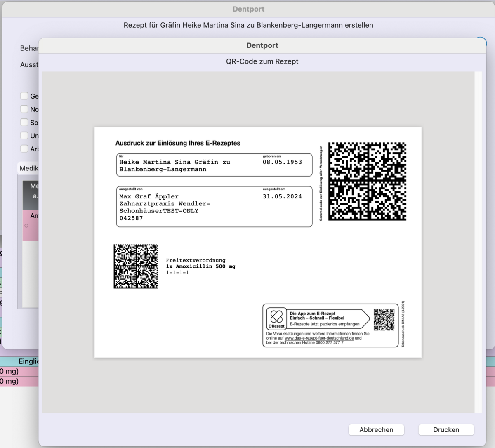Viewport: 495px width, 448px height.
Task: Toggle the checkbox beside 'Un' in the background window
Action: tap(24, 135)
